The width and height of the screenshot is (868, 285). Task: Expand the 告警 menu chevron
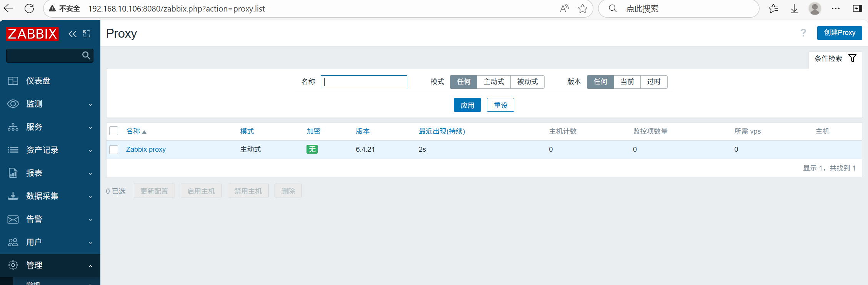click(91, 220)
